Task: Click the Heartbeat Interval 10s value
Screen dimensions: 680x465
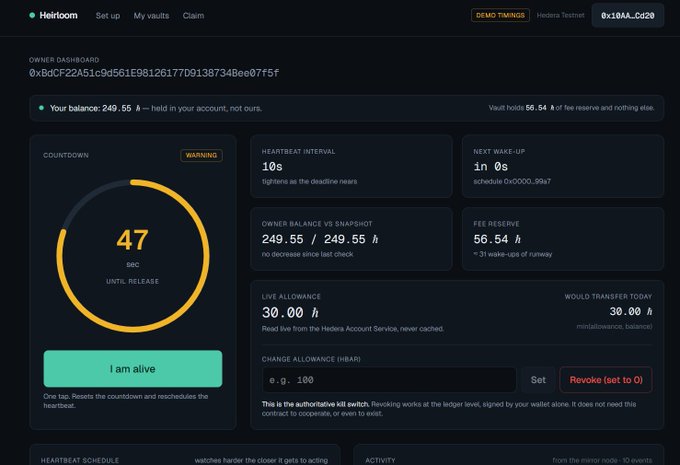Action: [x=272, y=167]
